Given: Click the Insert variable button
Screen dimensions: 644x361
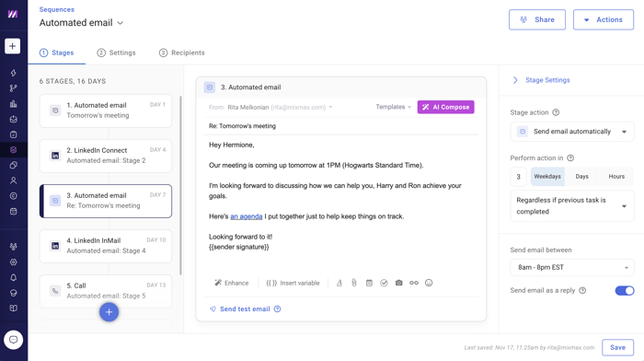Looking at the screenshot, I should pyautogui.click(x=293, y=283).
